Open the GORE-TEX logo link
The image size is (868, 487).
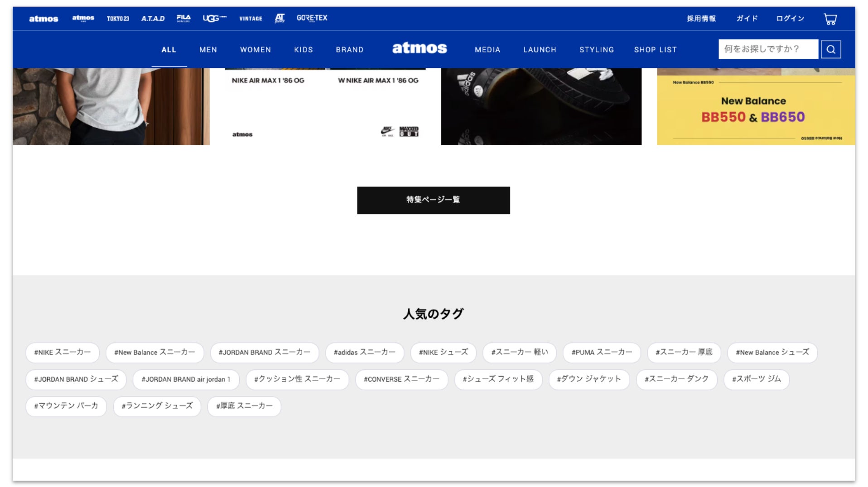click(x=312, y=18)
